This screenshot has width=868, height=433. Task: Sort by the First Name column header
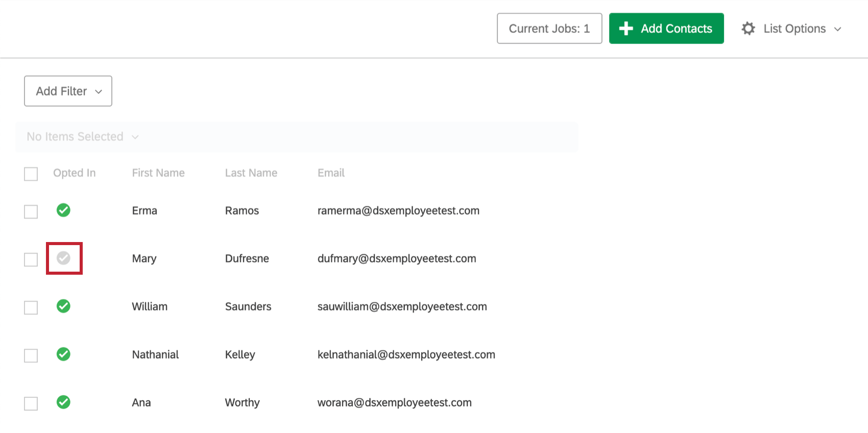coord(158,173)
